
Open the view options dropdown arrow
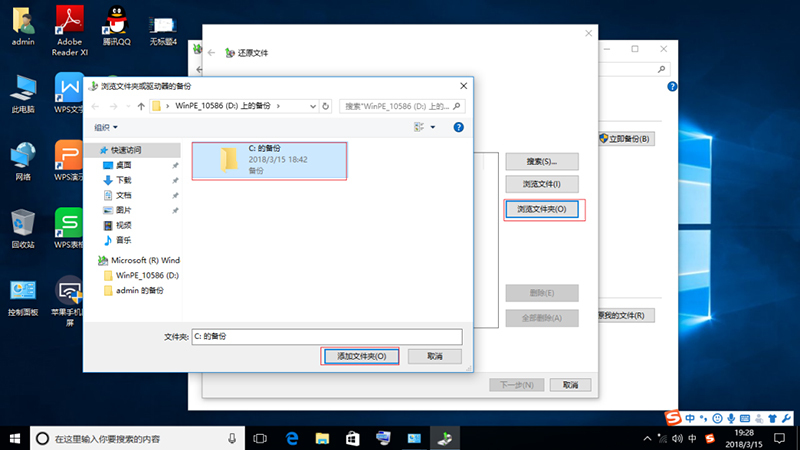tap(433, 127)
